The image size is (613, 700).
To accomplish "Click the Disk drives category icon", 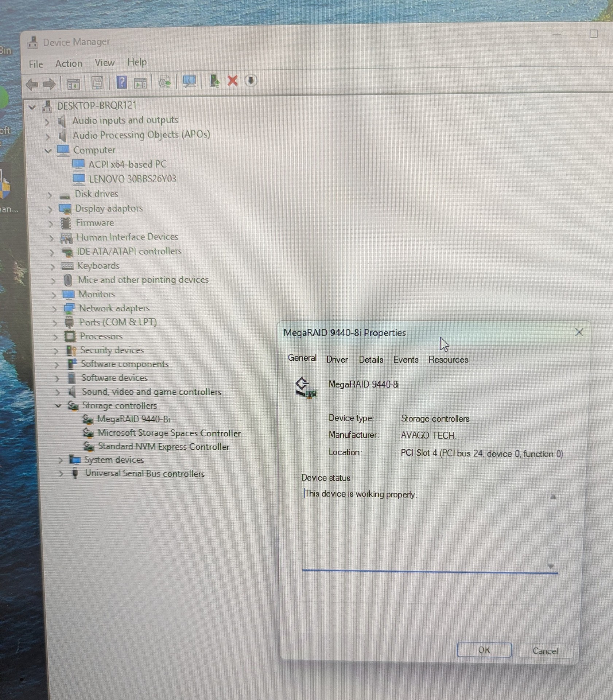I will tap(65, 196).
